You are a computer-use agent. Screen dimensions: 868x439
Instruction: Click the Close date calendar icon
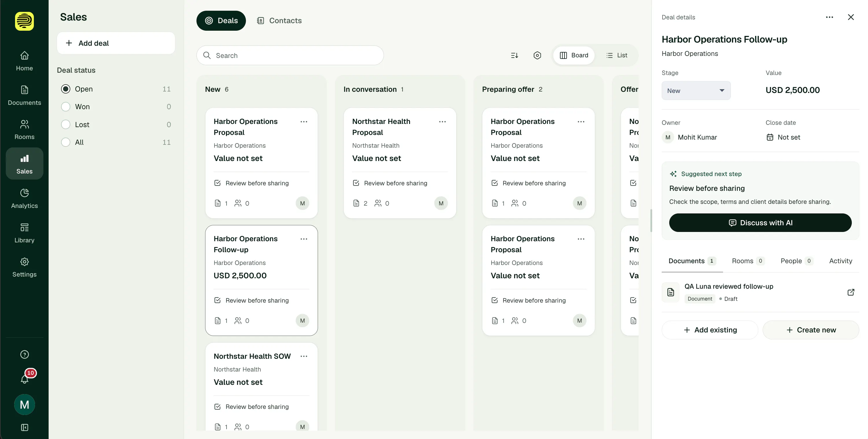coord(770,137)
